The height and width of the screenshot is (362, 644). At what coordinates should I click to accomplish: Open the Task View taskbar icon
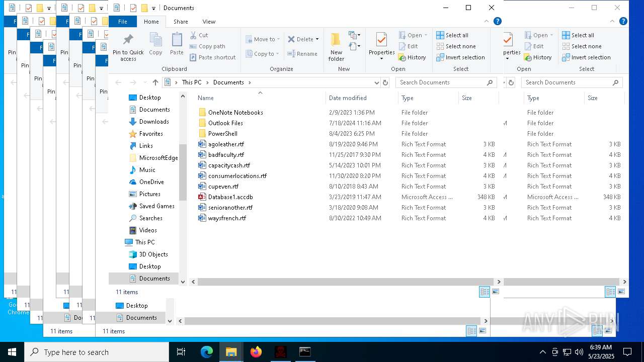pyautogui.click(x=181, y=352)
